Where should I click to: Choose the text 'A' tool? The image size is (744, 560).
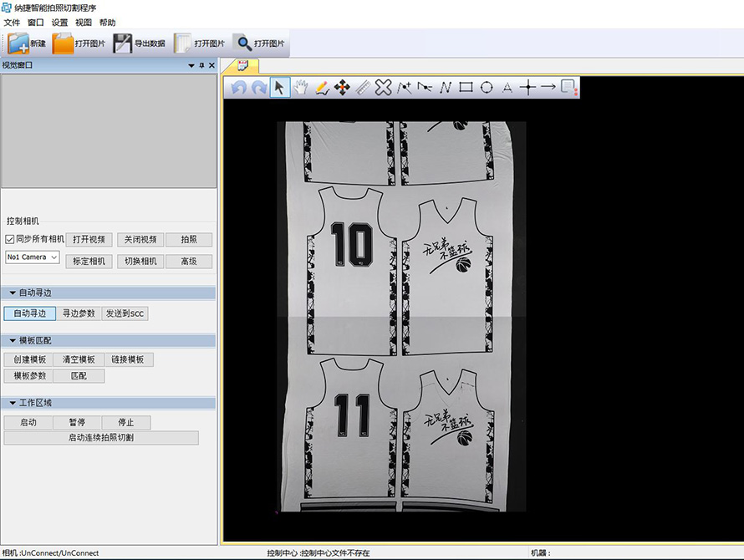click(x=507, y=87)
